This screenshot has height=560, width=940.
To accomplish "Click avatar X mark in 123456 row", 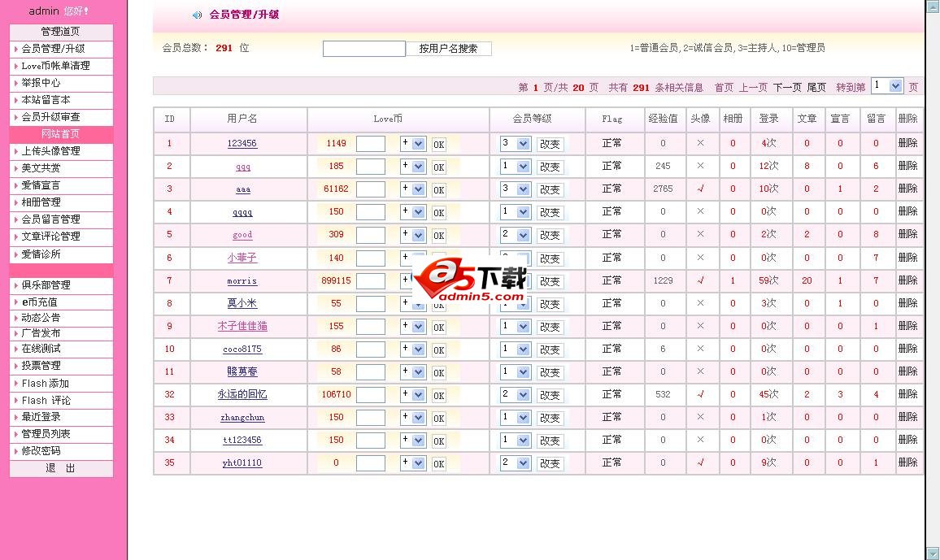I will [700, 143].
